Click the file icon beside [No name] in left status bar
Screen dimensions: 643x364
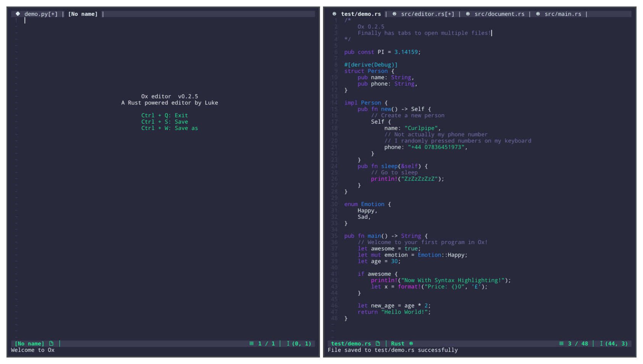pyautogui.click(x=51, y=343)
